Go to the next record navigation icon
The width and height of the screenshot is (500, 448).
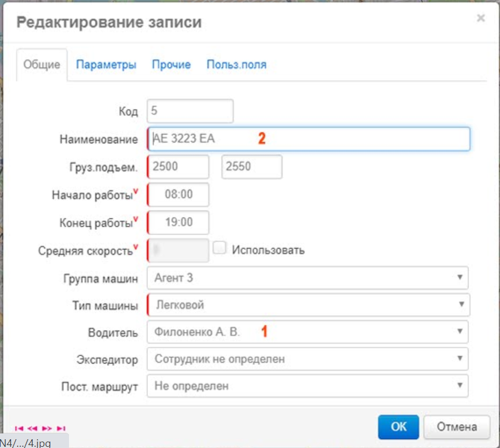47,428
